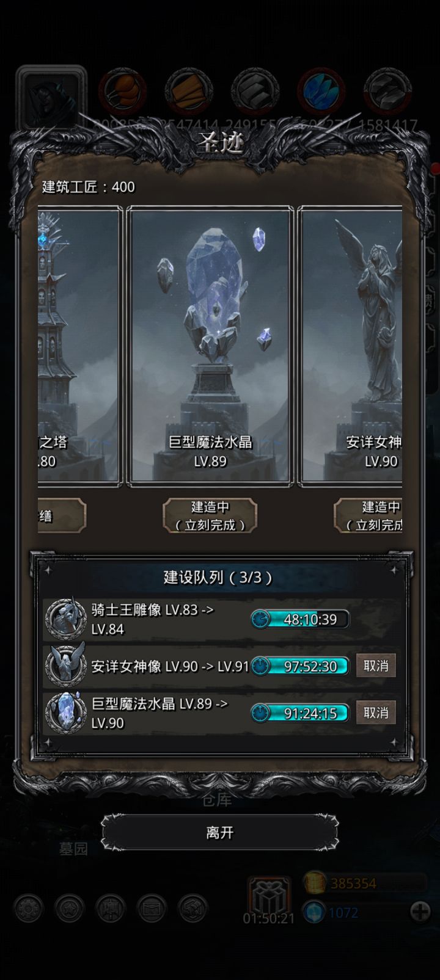Click 离开 to leave the screen
The image size is (440, 980).
tap(220, 832)
